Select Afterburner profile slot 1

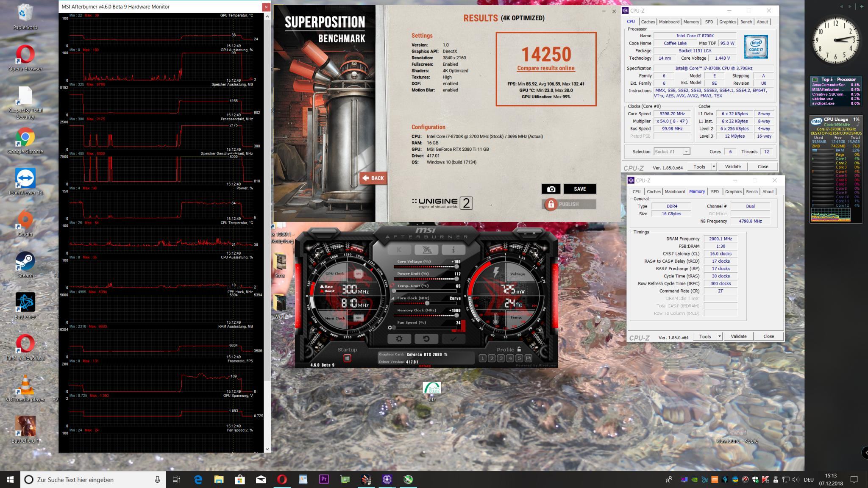point(482,358)
